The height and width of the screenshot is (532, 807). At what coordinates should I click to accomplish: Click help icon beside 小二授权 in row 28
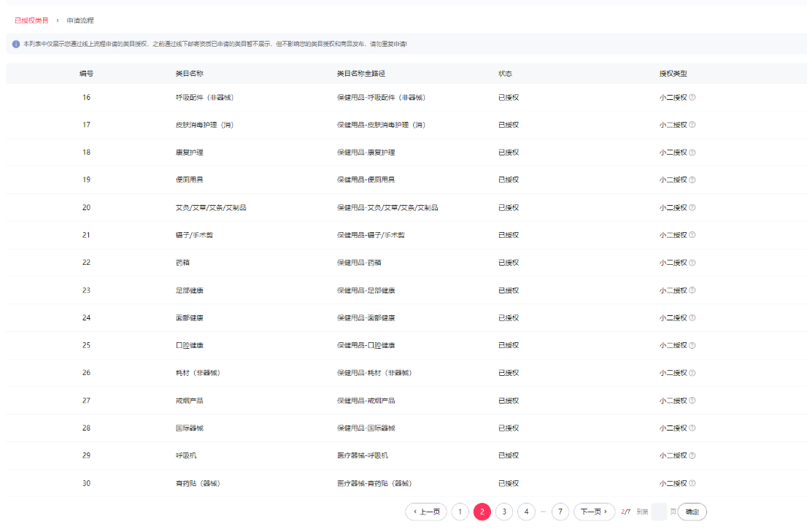pyautogui.click(x=692, y=428)
